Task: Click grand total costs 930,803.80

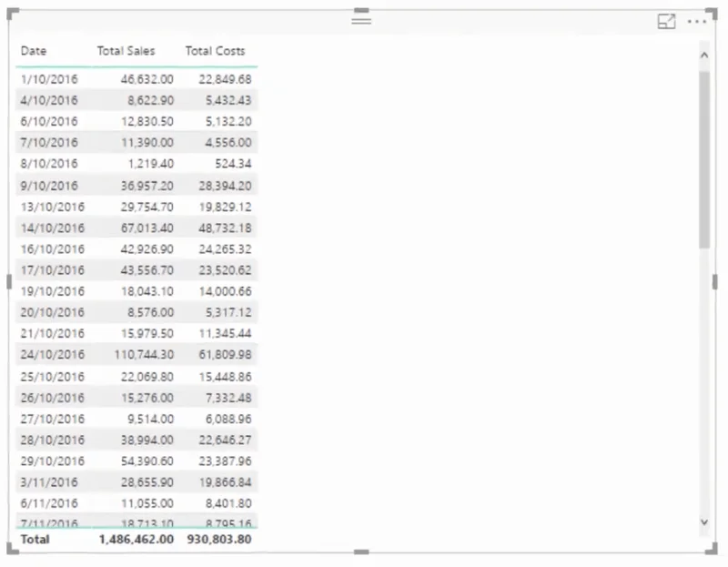Action: coord(219,540)
